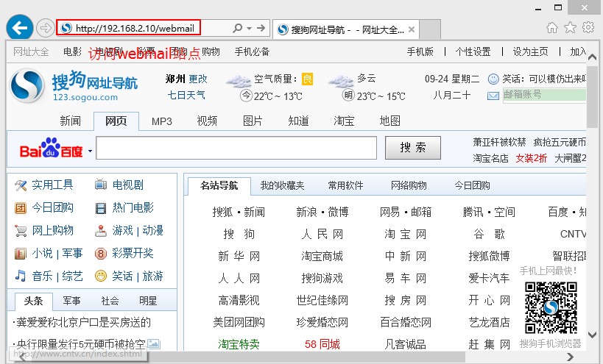The width and height of the screenshot is (603, 364).
Task: Click the search magnifier in address bar
Action: coord(238,28)
